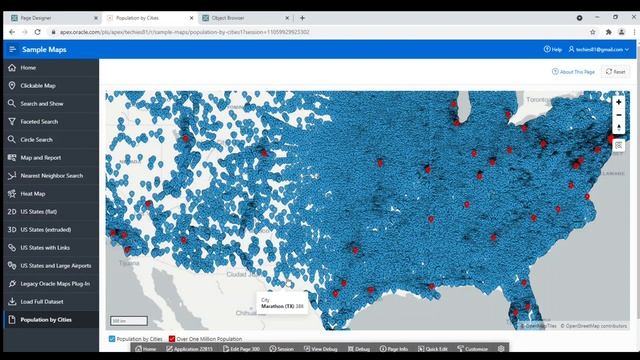Close the Object Browser tab
Viewport: 640px width, 360px height.
pos(287,18)
